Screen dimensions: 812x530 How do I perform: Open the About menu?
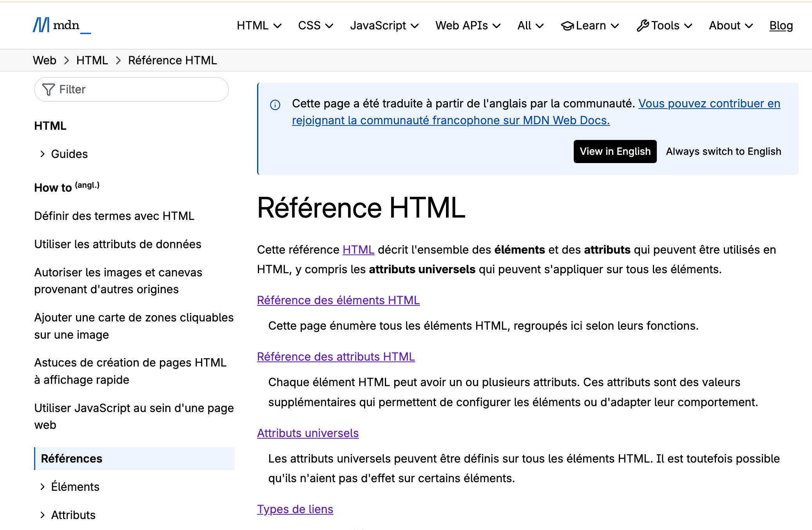click(730, 25)
